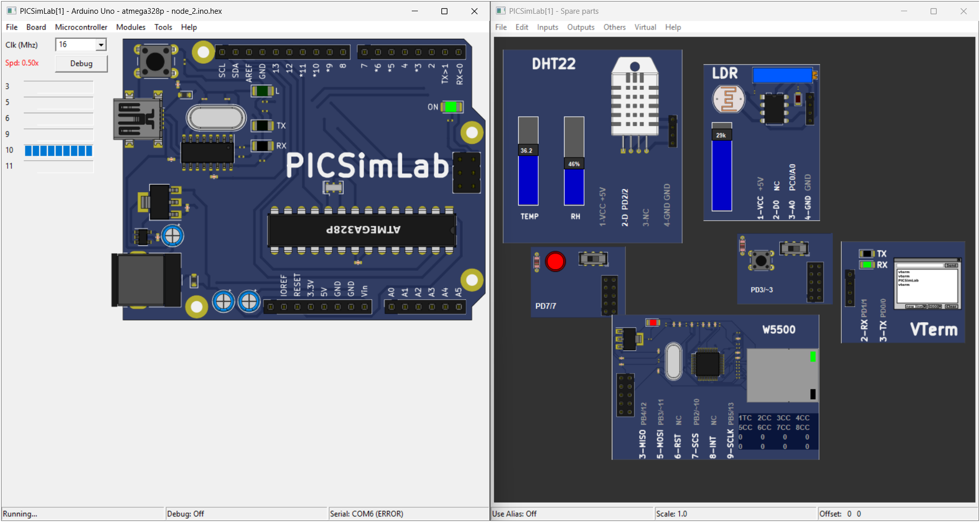Click the reset push button on the Arduino board
This screenshot has width=980, height=522.
click(155, 61)
